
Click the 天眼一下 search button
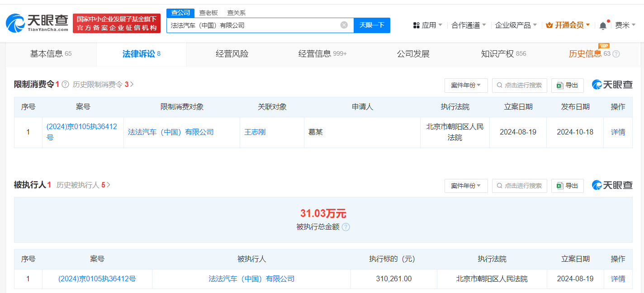[x=372, y=25]
